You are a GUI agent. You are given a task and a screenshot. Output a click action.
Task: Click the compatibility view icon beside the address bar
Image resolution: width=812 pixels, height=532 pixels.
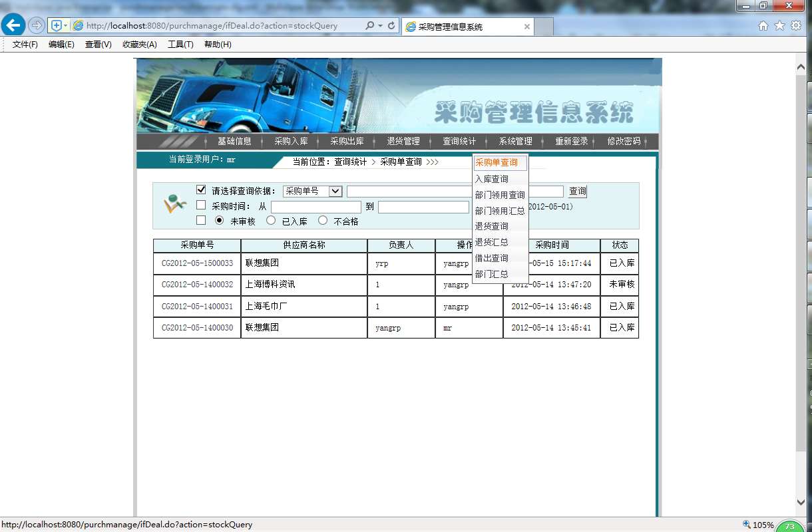click(57, 24)
